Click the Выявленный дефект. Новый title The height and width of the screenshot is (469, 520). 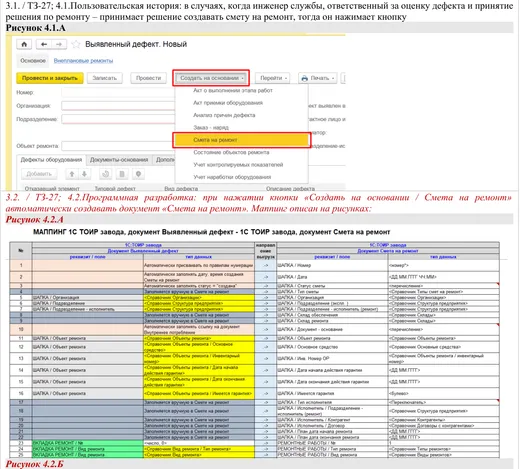136,44
